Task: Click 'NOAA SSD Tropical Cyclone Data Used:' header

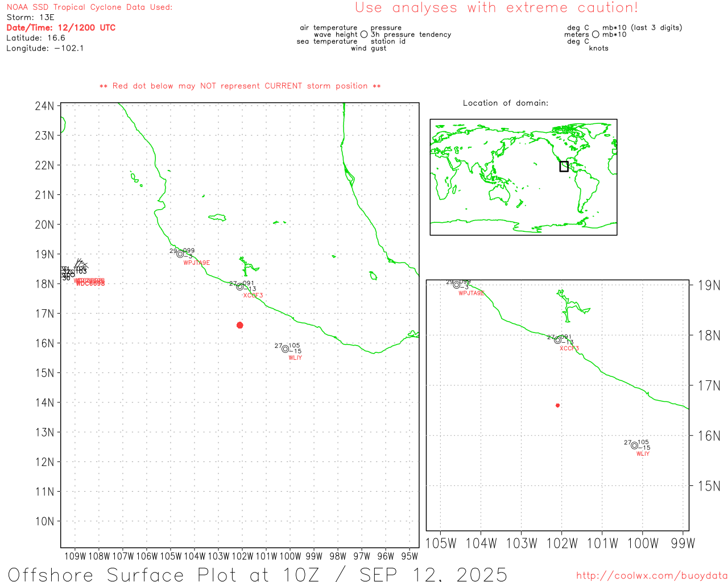Action: (x=89, y=7)
